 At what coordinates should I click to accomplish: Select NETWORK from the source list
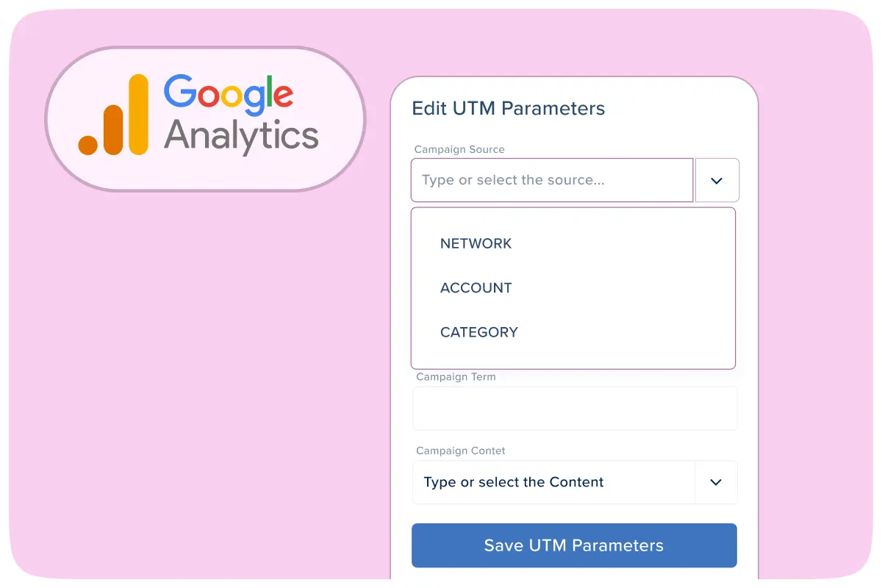[x=476, y=243]
